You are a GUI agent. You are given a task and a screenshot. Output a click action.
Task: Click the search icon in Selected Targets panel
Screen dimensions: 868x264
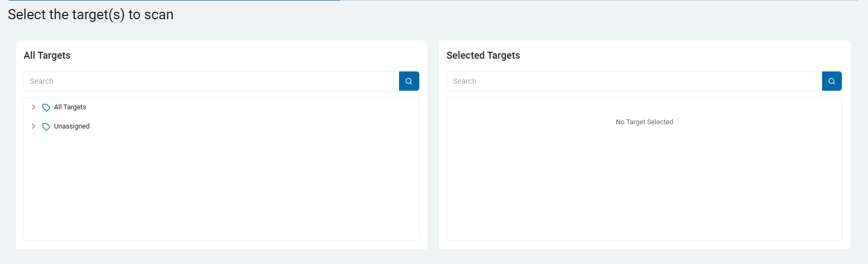point(832,81)
